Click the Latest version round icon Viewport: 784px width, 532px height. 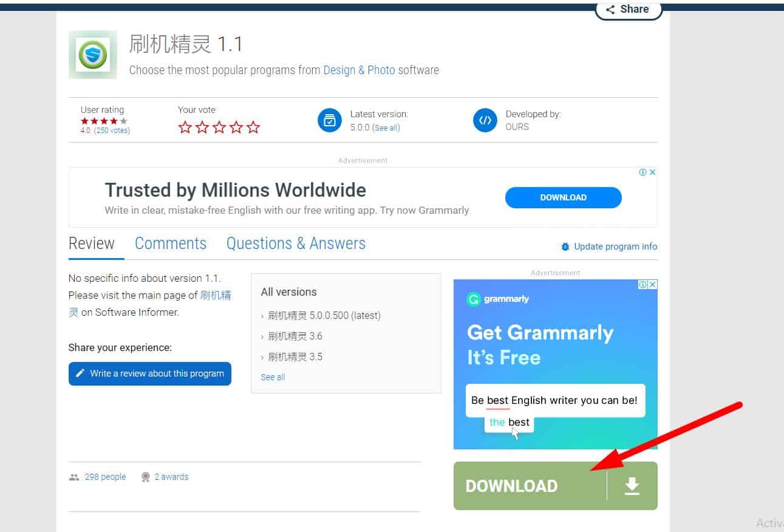(x=330, y=120)
